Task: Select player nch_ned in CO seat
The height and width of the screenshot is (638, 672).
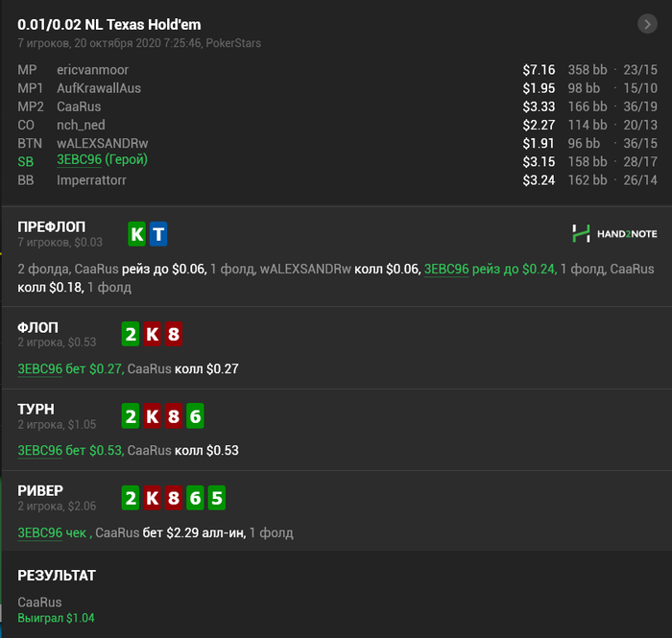Action: (x=81, y=125)
